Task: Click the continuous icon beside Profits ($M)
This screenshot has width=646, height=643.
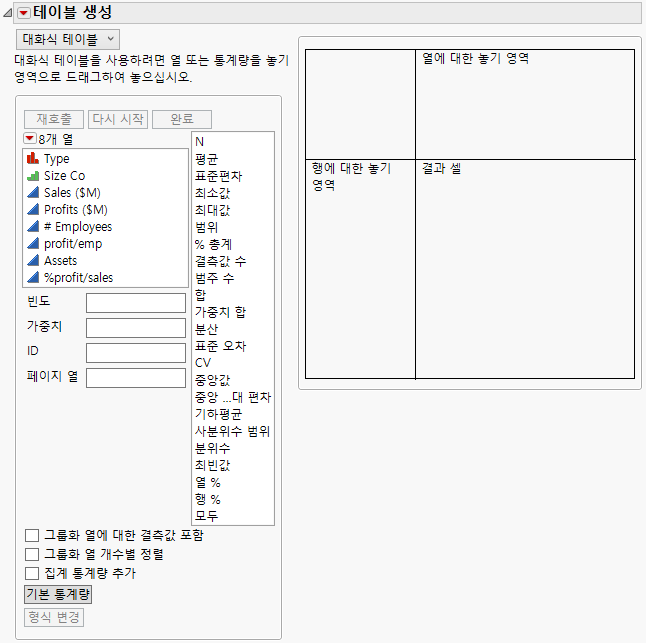Action: [33, 209]
